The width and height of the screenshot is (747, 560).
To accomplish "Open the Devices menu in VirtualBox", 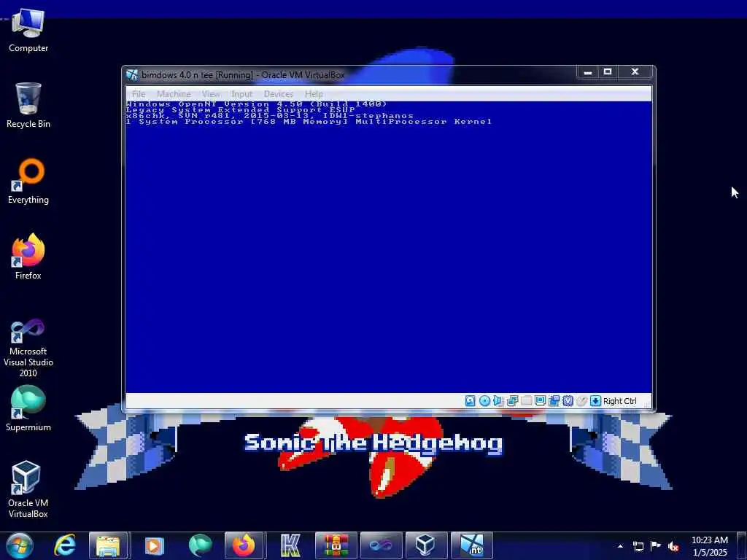I will (x=279, y=94).
